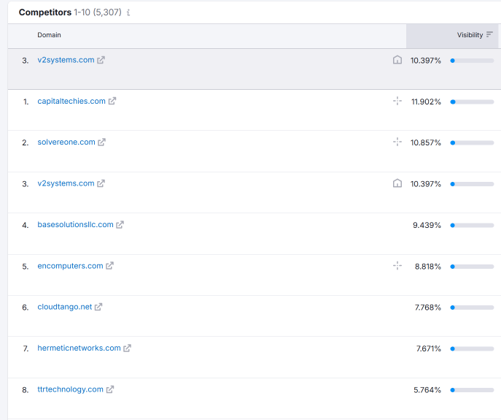Select the 11.902% visibility value
501x420 pixels.
coord(426,102)
